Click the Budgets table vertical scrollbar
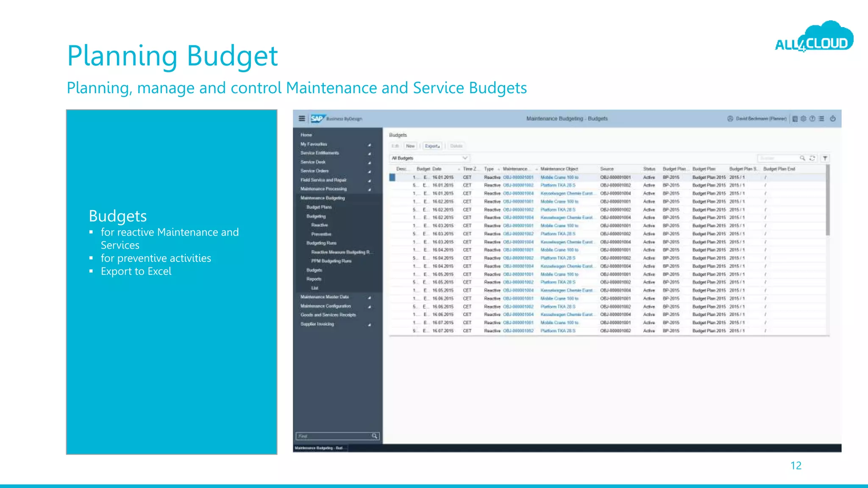868x488 pixels. click(827, 200)
